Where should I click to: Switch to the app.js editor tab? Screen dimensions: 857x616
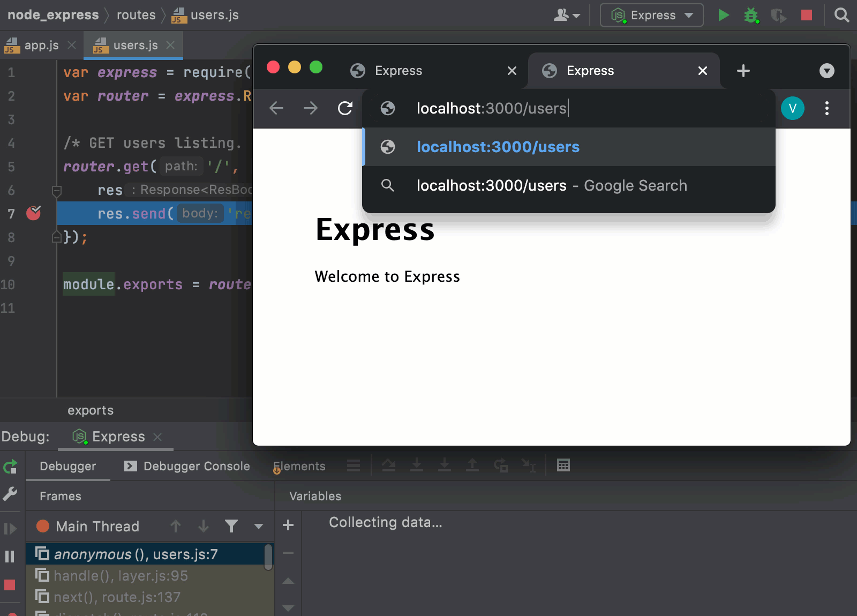pos(42,45)
